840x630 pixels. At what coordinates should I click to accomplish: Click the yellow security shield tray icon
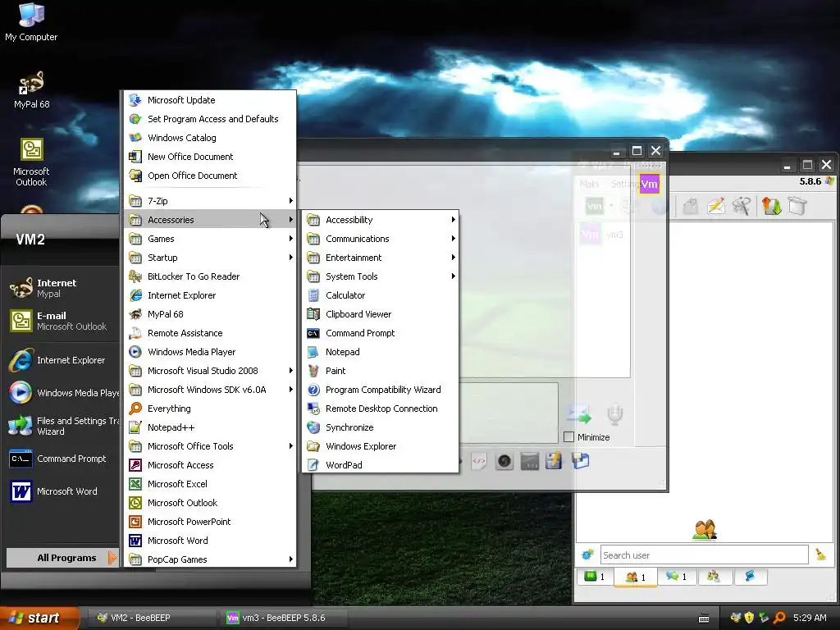749,618
